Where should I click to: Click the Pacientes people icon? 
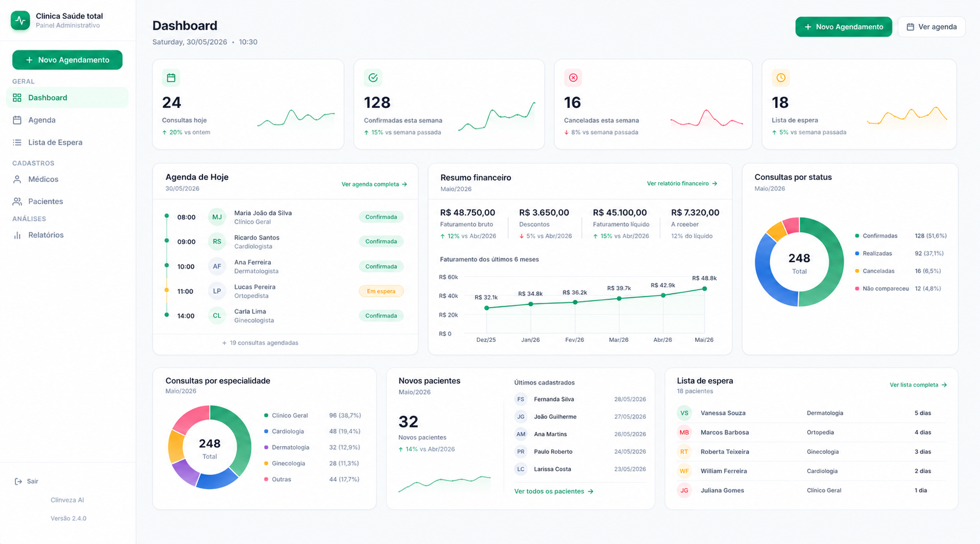pyautogui.click(x=17, y=202)
